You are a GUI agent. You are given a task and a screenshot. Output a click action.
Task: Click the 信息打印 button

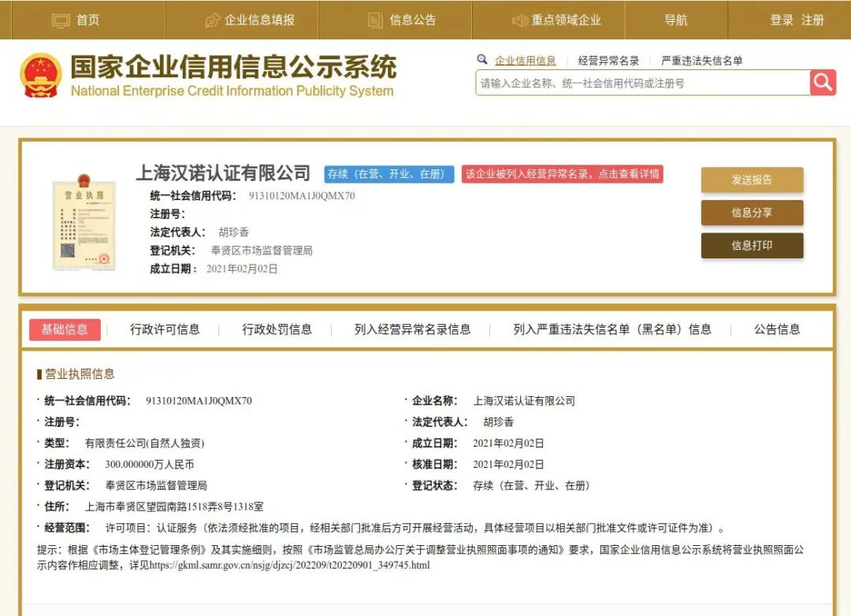751,245
